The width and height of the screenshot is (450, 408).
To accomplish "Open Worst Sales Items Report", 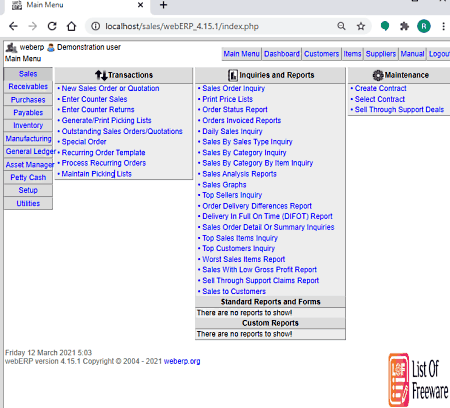I will click(244, 259).
